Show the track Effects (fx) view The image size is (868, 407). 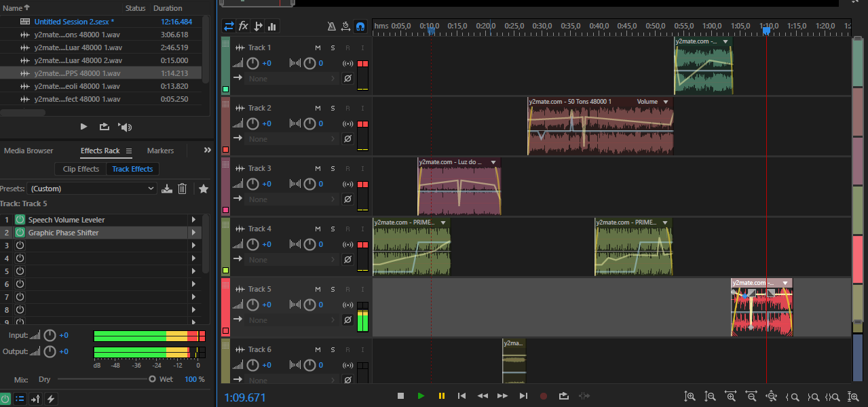point(244,26)
